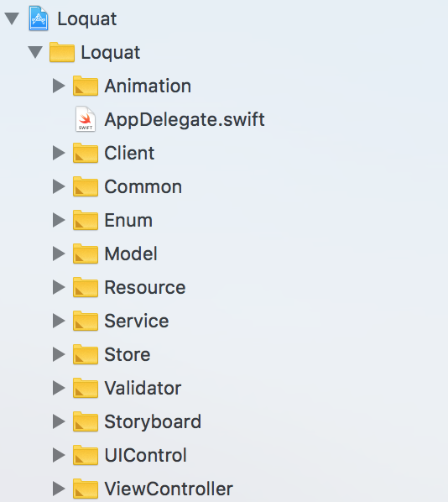
Task: Click the Validator folder icon
Action: point(86,388)
